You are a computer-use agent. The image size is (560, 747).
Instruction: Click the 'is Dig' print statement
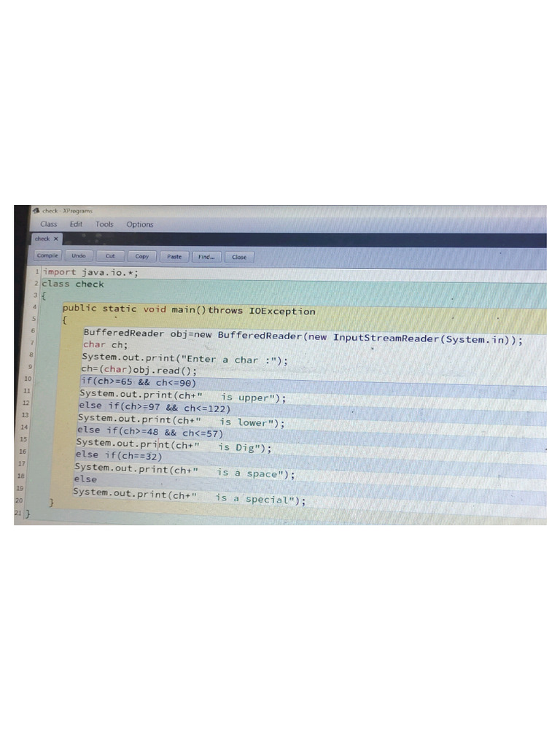174,446
